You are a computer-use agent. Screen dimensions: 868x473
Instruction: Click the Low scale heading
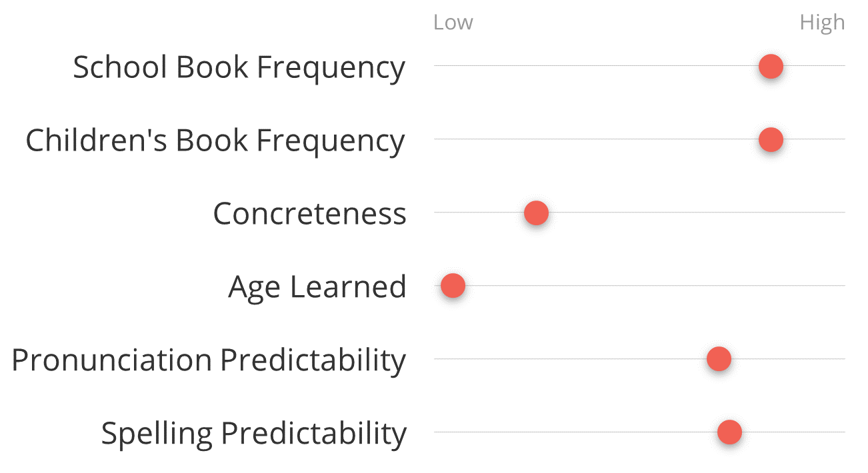pos(453,23)
